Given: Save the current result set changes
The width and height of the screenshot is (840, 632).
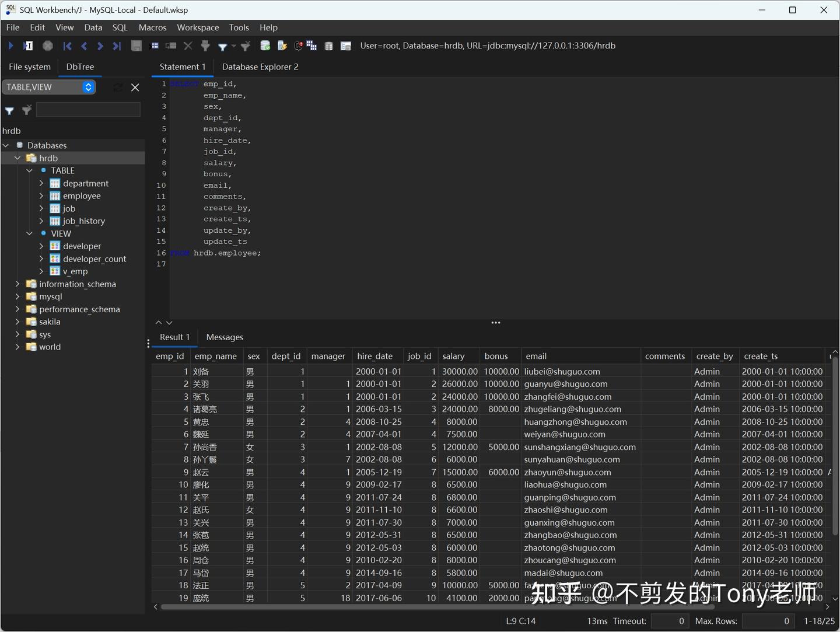Looking at the screenshot, I should [x=136, y=46].
